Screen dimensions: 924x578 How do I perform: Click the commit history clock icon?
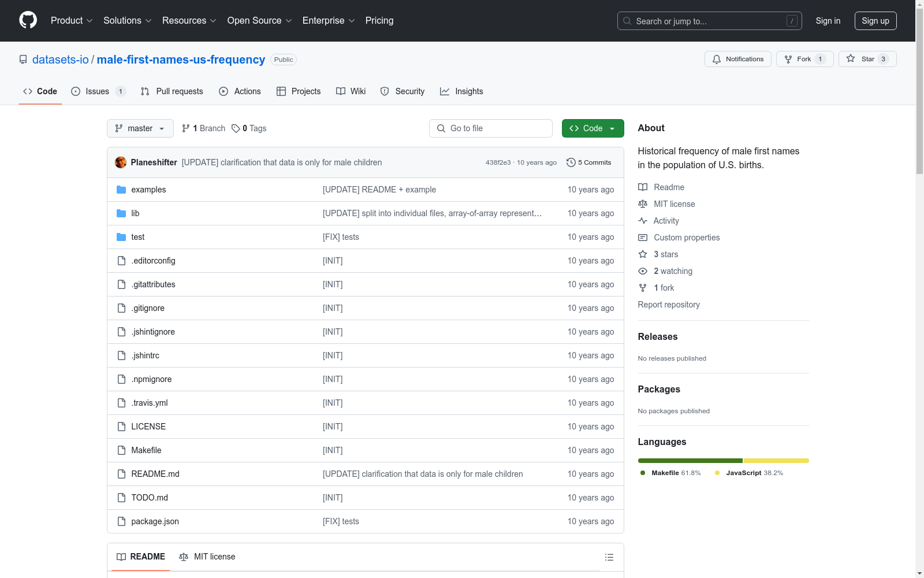point(571,162)
